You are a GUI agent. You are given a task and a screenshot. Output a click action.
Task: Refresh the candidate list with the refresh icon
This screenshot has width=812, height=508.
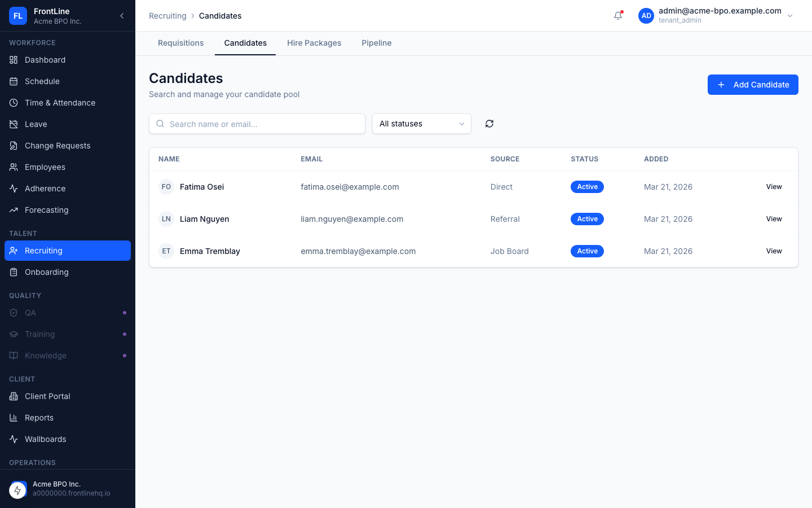point(489,124)
